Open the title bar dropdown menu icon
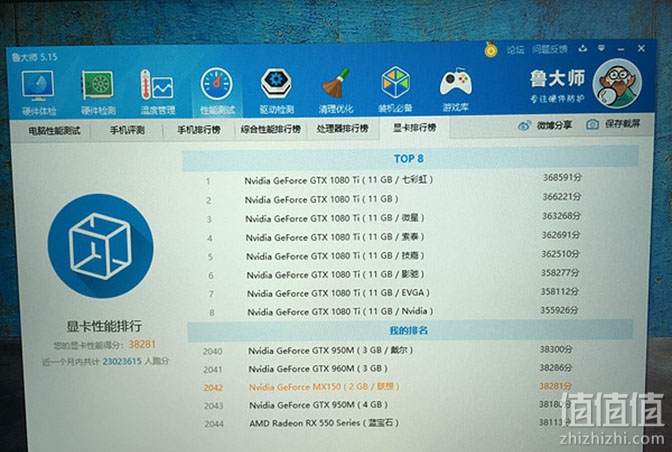672x452 pixels. point(601,48)
